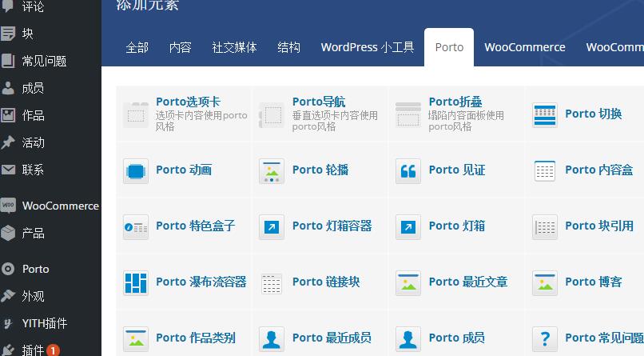
Task: Click the Porto 博客 image icon
Action: 545,283
